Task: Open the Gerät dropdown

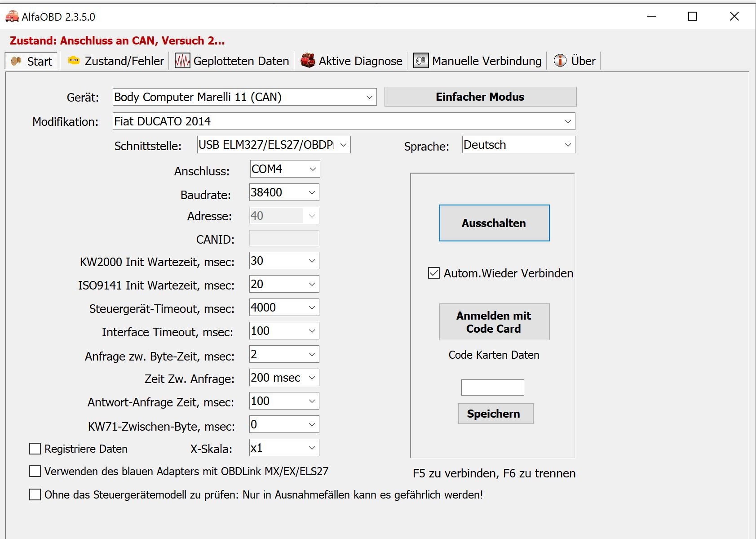Action: [244, 97]
